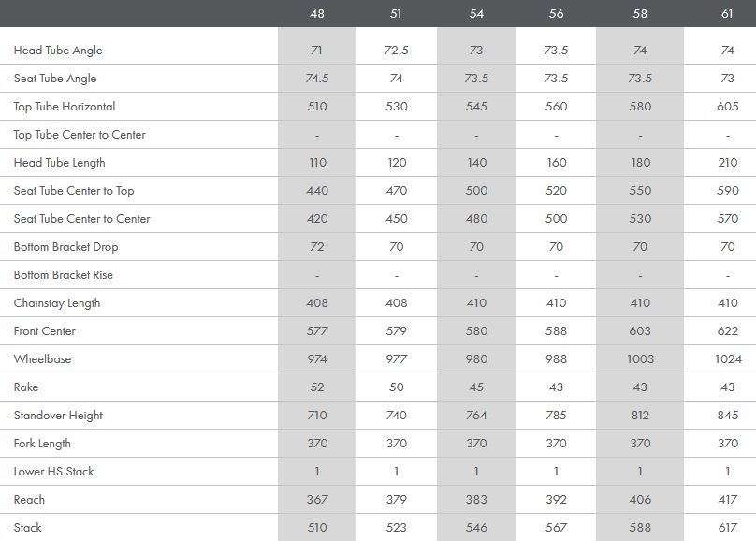Image resolution: width=756 pixels, height=541 pixels.
Task: Select the Bottom Bracket Drop row label
Action: pyautogui.click(x=65, y=247)
